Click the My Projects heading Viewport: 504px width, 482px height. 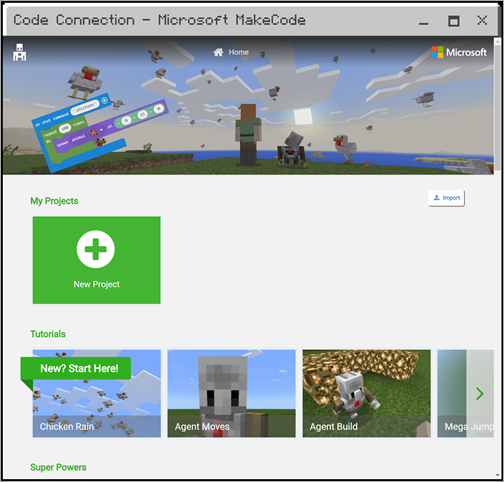pos(54,201)
